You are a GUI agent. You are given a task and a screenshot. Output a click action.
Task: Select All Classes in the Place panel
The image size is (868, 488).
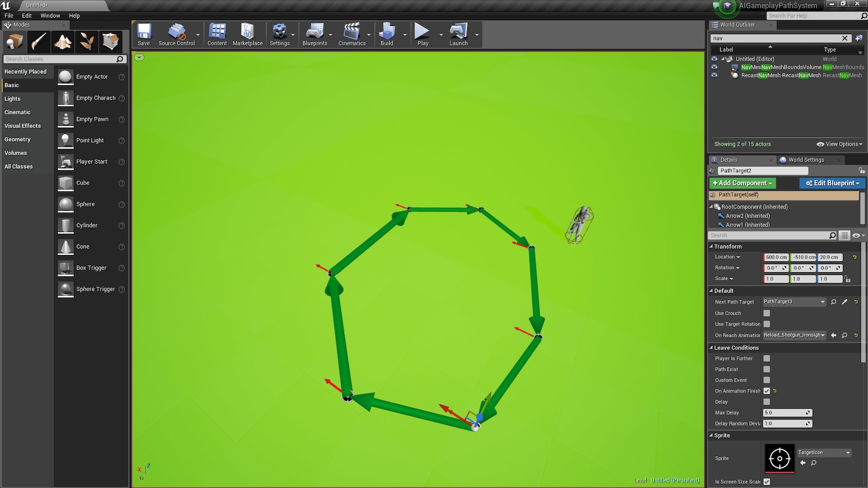point(18,166)
